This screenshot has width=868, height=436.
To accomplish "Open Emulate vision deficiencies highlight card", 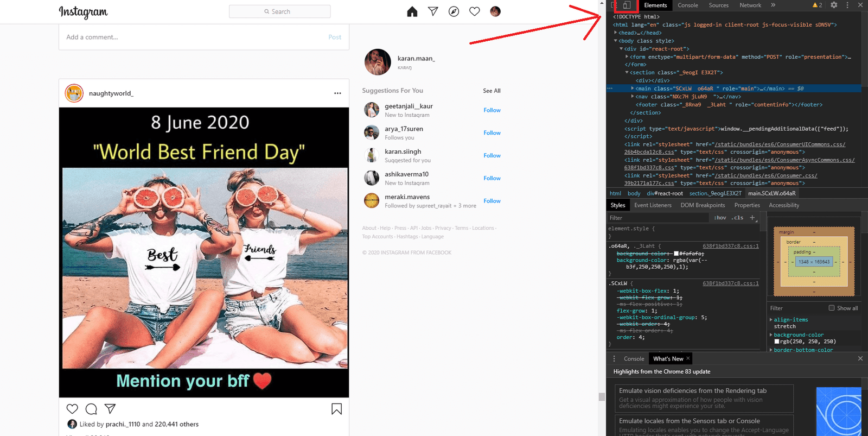I will coord(705,398).
